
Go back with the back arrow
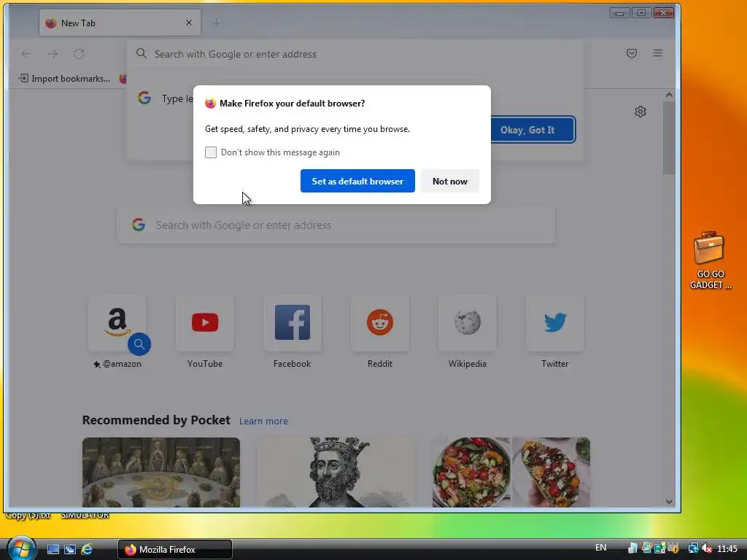click(x=27, y=54)
